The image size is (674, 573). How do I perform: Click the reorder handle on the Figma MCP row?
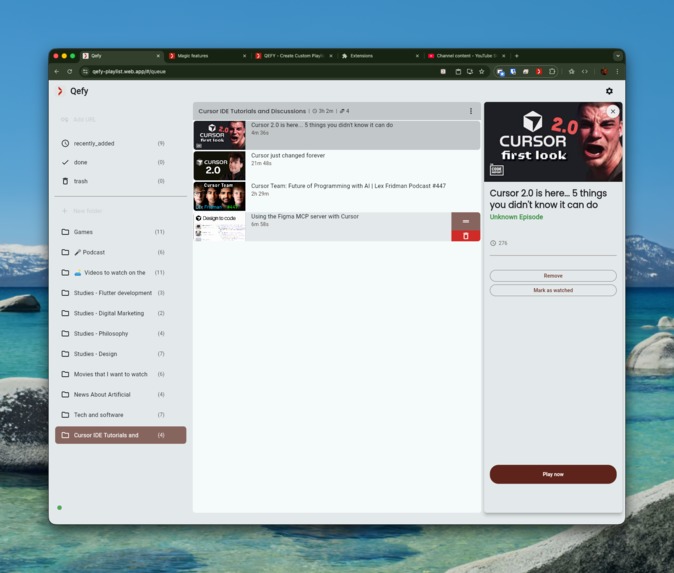point(466,221)
